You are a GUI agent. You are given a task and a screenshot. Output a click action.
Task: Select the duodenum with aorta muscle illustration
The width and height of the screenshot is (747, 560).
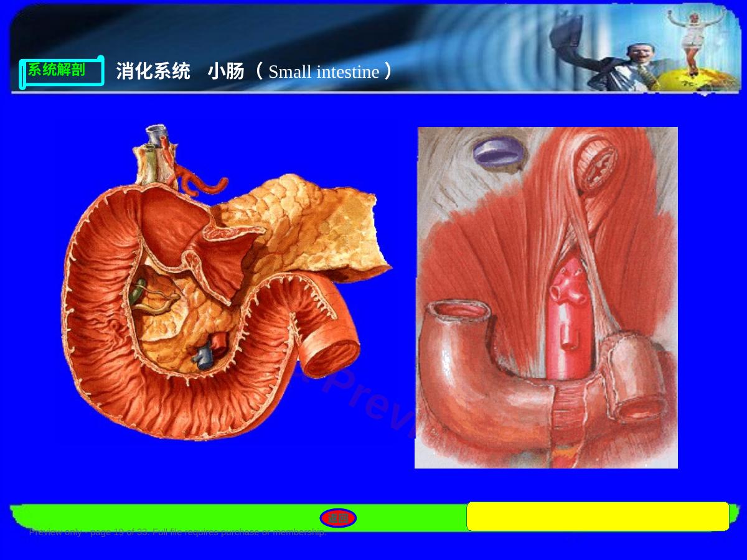[546, 297]
